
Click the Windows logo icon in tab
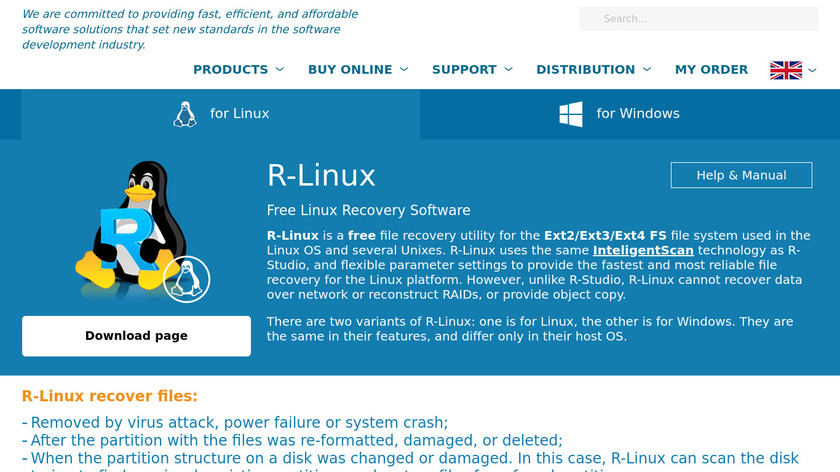[571, 114]
